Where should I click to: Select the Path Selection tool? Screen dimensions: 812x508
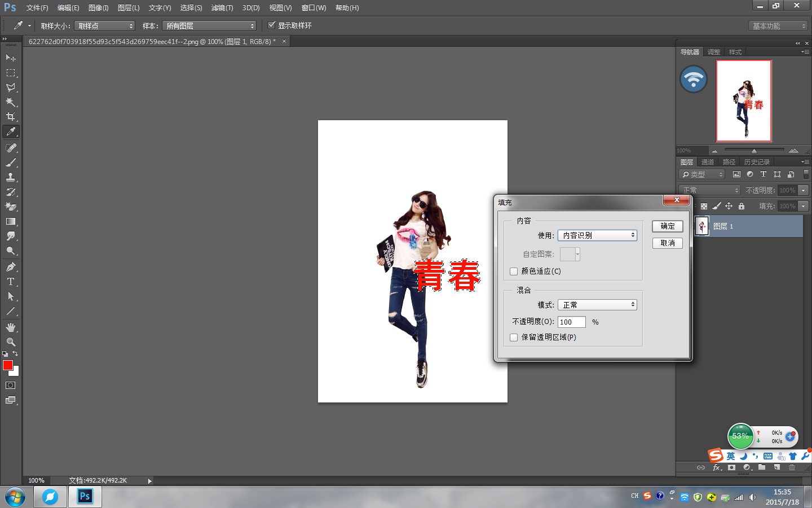pyautogui.click(x=11, y=296)
